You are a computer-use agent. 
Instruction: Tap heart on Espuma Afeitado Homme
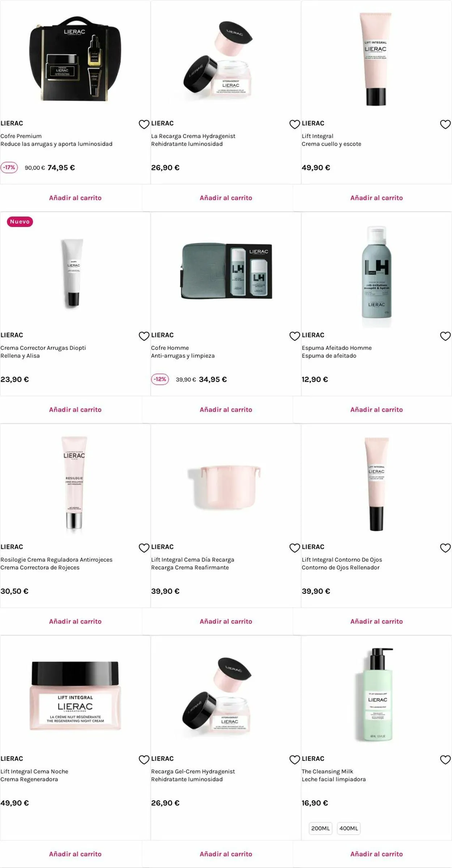[x=445, y=336]
